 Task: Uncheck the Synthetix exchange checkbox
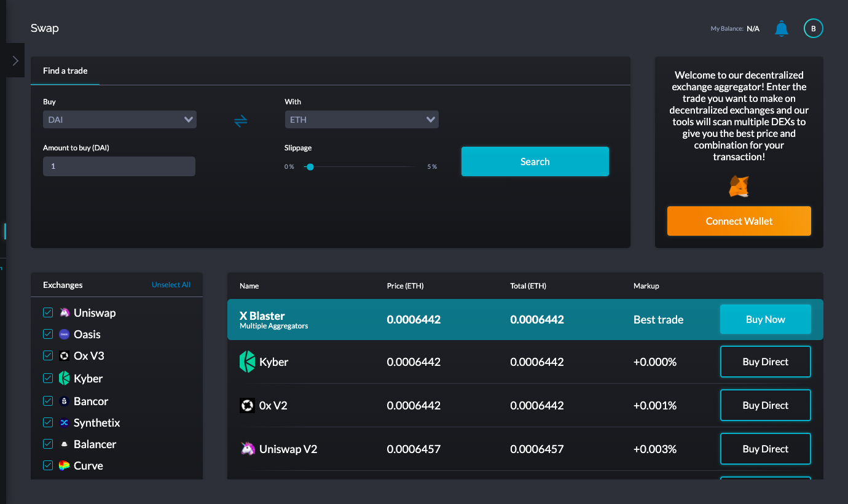[x=48, y=422]
